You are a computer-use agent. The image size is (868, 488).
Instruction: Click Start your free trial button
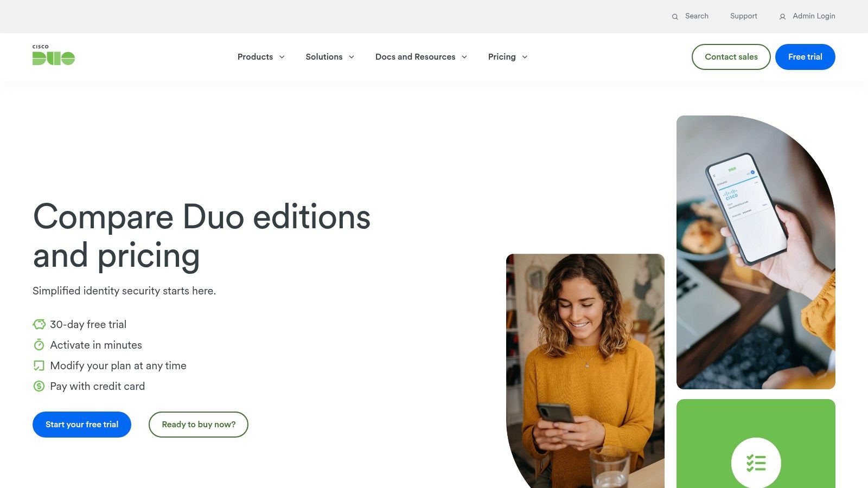82,425
